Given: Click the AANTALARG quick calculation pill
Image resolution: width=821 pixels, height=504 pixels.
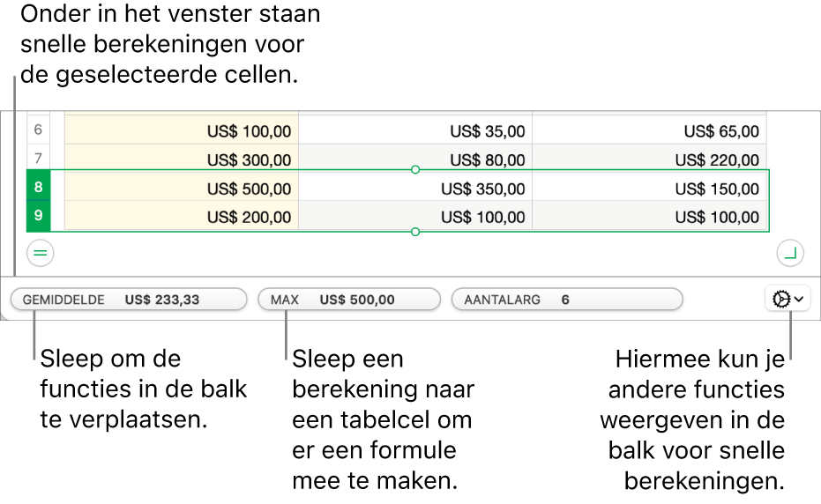Looking at the screenshot, I should (567, 300).
